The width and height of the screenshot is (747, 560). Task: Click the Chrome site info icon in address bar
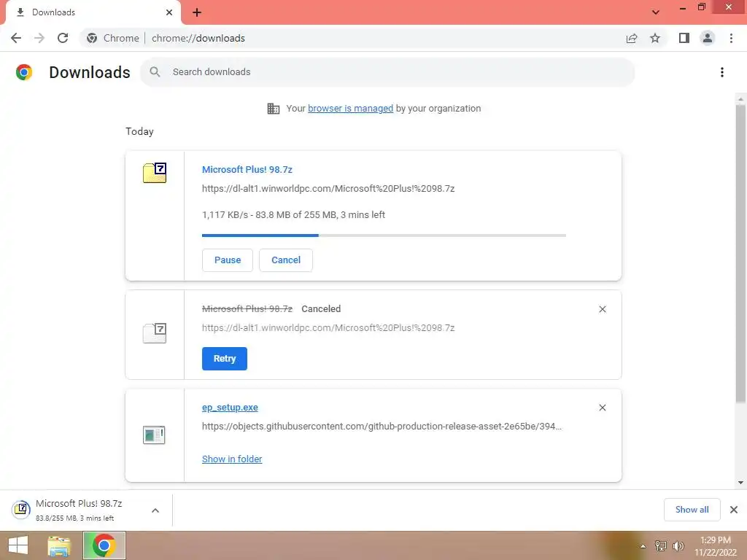[x=92, y=38]
